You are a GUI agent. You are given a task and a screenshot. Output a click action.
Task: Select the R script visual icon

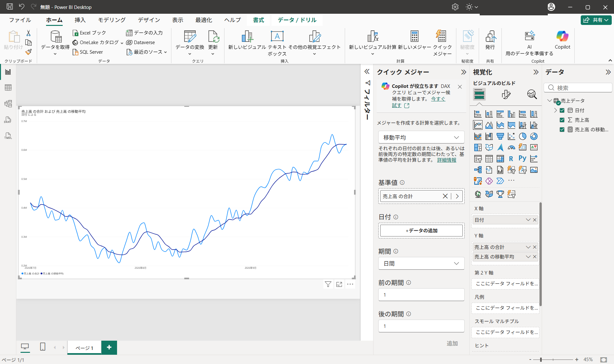tap(511, 159)
